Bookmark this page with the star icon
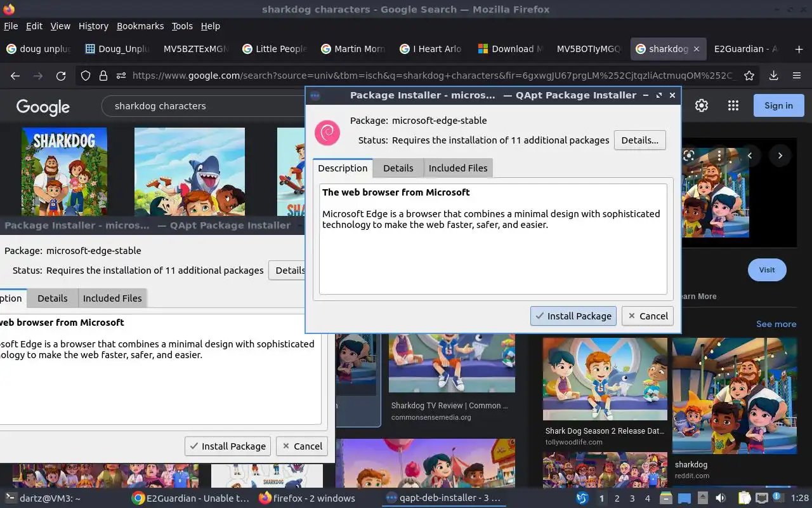Image resolution: width=812 pixels, height=508 pixels. [x=749, y=76]
